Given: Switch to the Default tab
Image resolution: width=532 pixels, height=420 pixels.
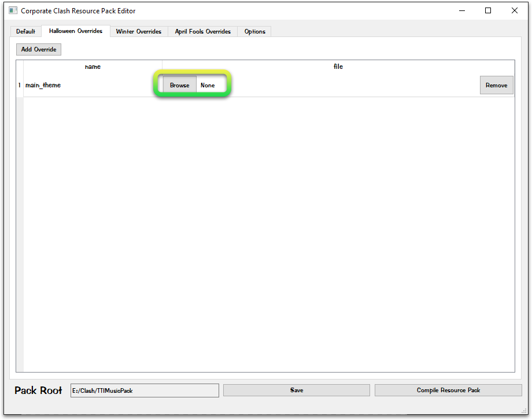Looking at the screenshot, I should 26,31.
